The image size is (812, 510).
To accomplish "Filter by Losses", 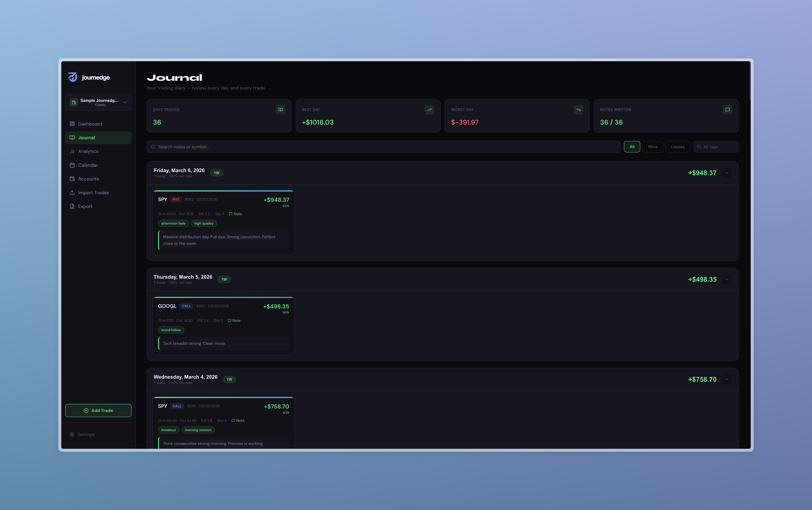I will tap(677, 147).
